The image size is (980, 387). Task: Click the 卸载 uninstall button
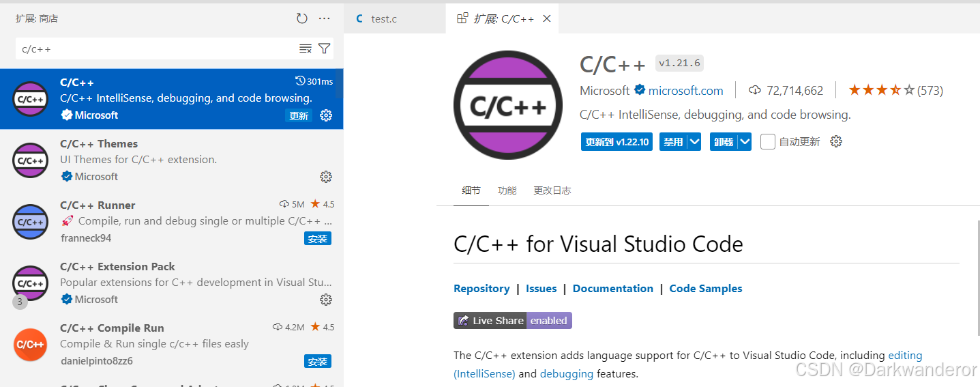tap(724, 142)
